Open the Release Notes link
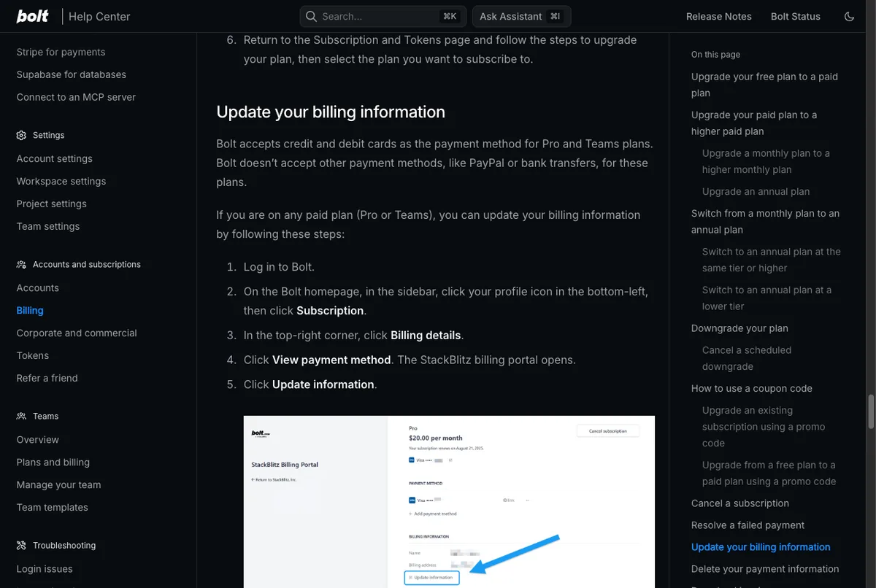This screenshot has height=588, width=876. tap(718, 16)
